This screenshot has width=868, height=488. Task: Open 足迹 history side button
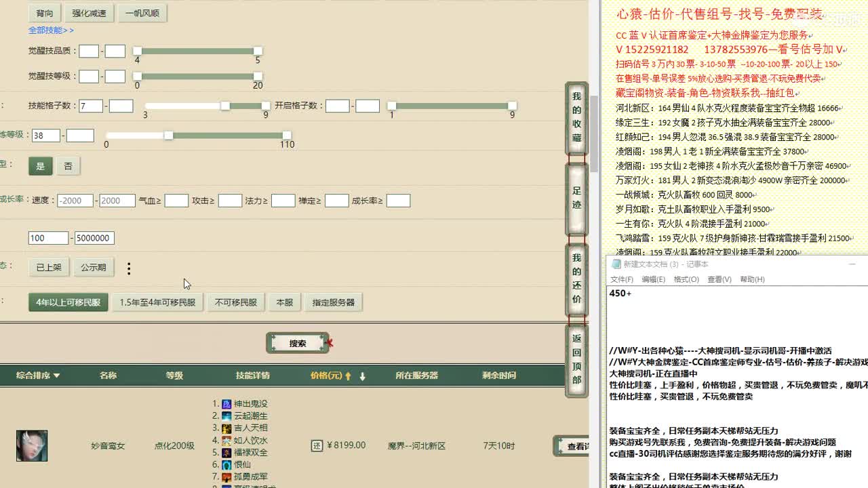[576, 199]
